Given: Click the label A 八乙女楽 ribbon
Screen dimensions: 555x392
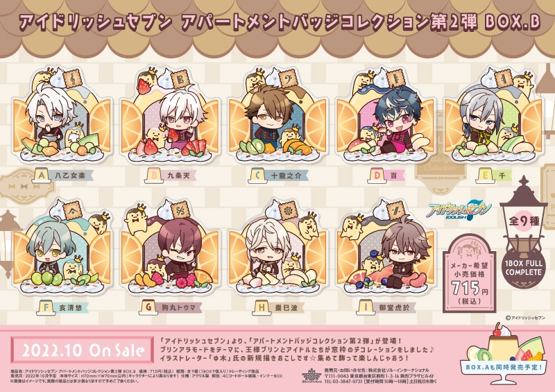Looking at the screenshot, I should tap(62, 175).
